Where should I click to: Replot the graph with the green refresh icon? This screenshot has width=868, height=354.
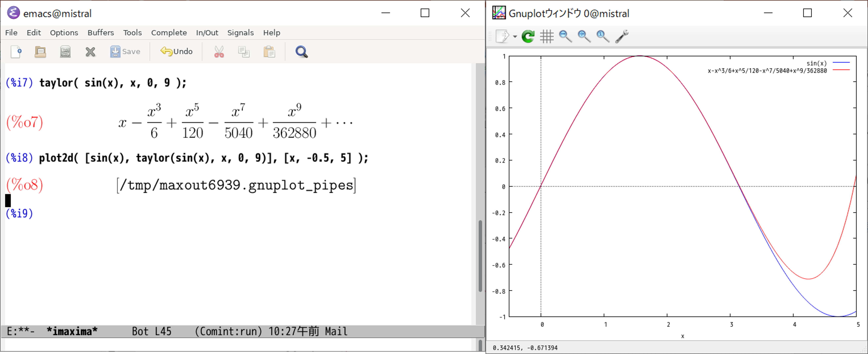click(528, 36)
